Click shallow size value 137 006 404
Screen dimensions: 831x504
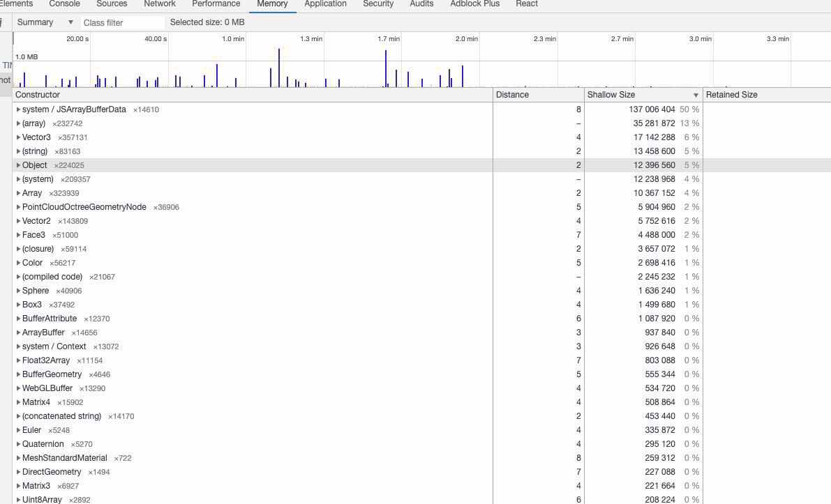tap(652, 109)
